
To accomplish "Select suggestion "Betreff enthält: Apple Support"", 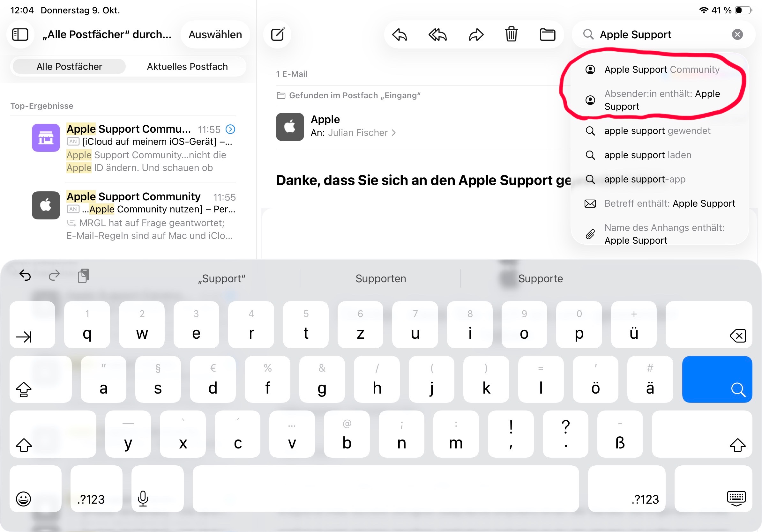I will (x=669, y=203).
